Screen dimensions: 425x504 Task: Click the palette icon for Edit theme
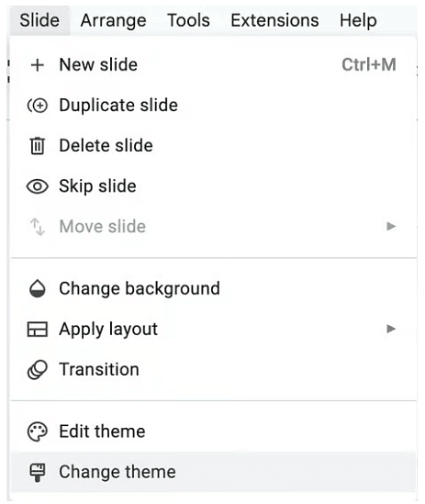38,431
